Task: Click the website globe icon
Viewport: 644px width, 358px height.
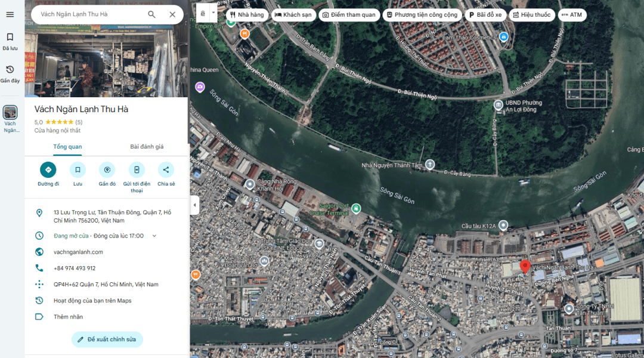Action: pos(39,252)
